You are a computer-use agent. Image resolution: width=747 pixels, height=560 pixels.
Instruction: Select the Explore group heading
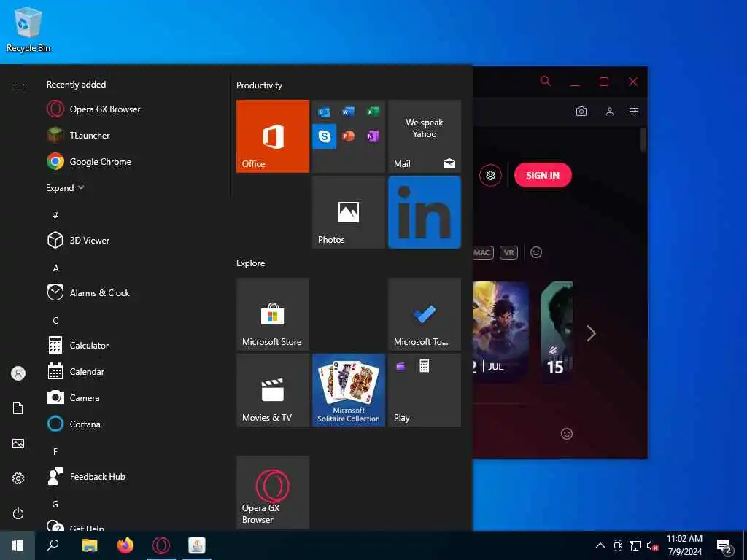point(251,262)
